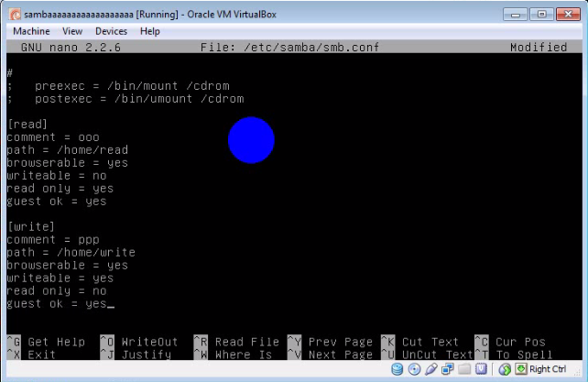
Task: Click the virtualization V chip status icon
Action: tap(481, 369)
